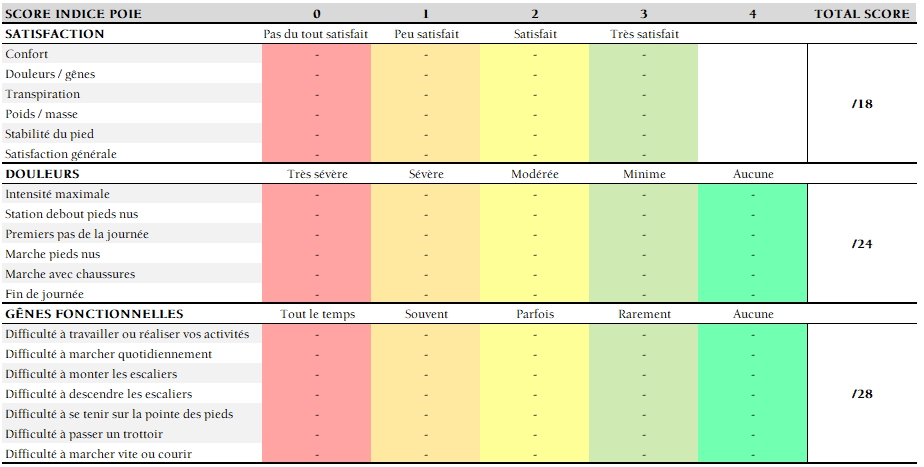Image resolution: width=924 pixels, height=467 pixels.
Task: Mark Difficulté à passer un trottoir as Rarement
Action: click(643, 434)
